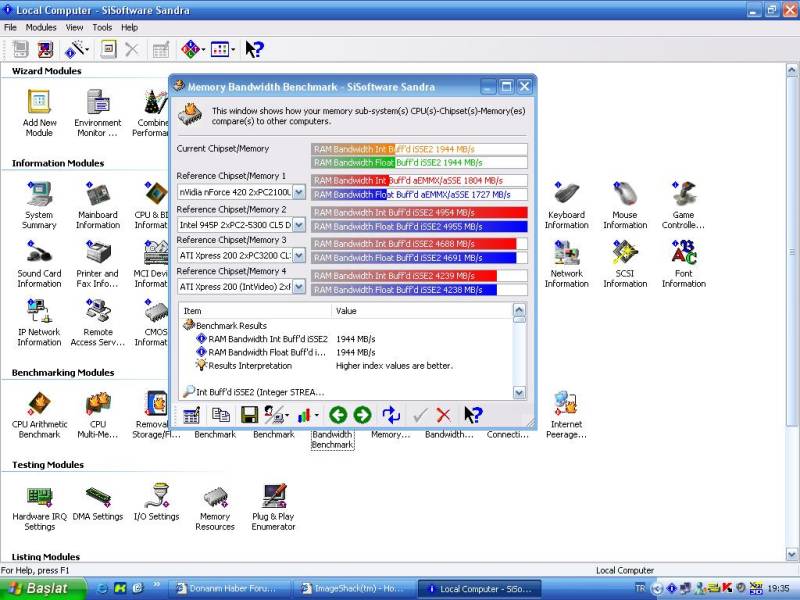Select the Int Buff'd iSSE2 (Integer STREA… row
800x600 pixels.
pyautogui.click(x=254, y=392)
